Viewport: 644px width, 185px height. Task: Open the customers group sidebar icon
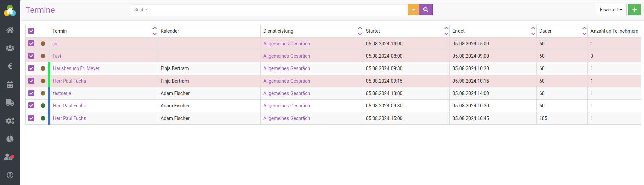[x=10, y=48]
